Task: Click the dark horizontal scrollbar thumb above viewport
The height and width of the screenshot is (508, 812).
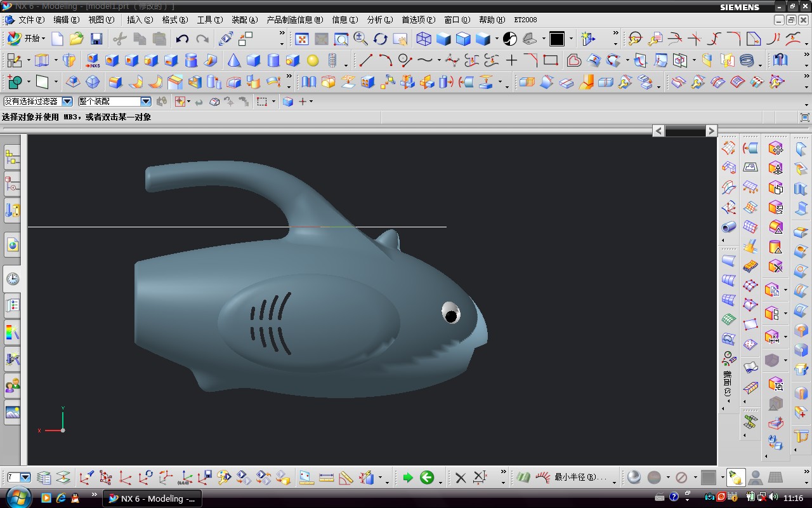Action: [685, 130]
